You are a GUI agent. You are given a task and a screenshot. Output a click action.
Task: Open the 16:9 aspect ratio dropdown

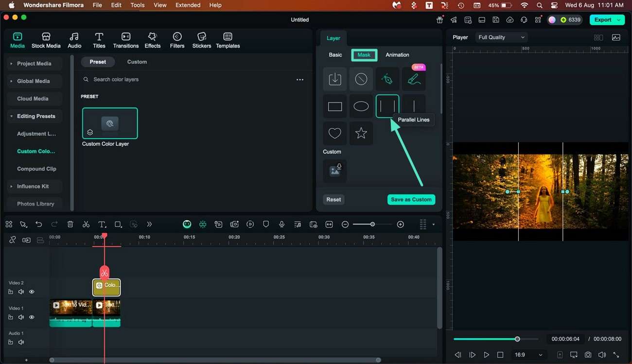(528, 355)
